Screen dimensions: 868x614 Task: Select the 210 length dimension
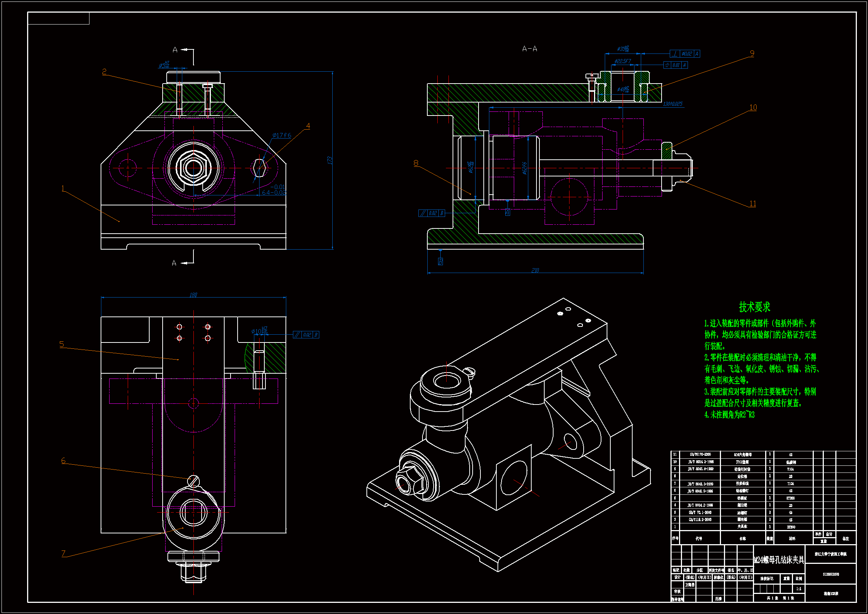coord(535,270)
